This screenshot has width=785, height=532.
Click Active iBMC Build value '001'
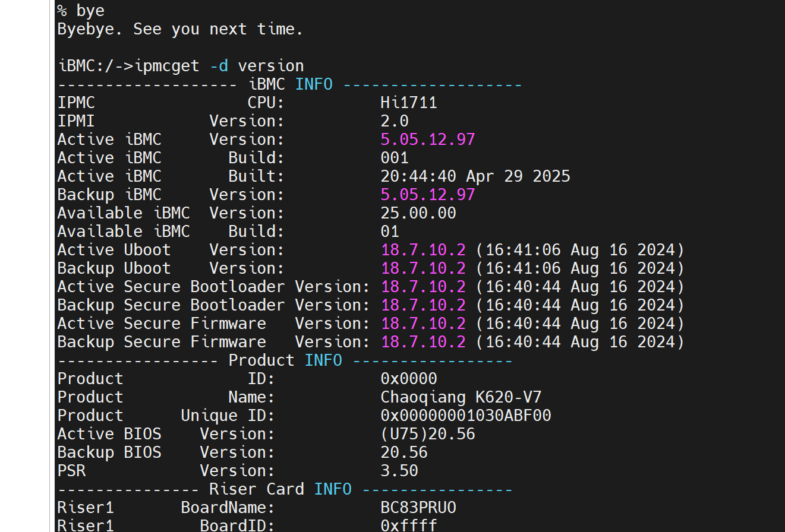point(395,158)
